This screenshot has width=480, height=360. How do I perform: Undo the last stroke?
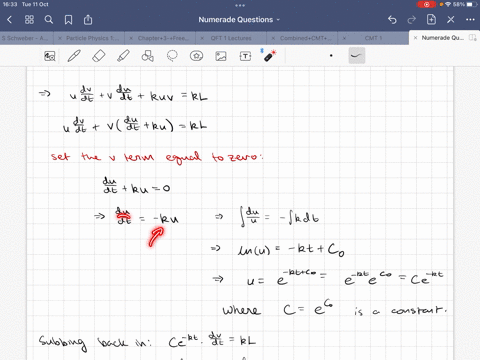pyautogui.click(x=392, y=20)
